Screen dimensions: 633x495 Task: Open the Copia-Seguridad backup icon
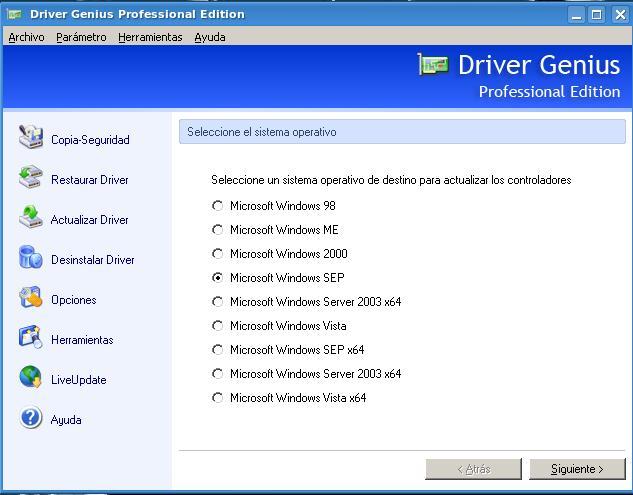[31, 136]
